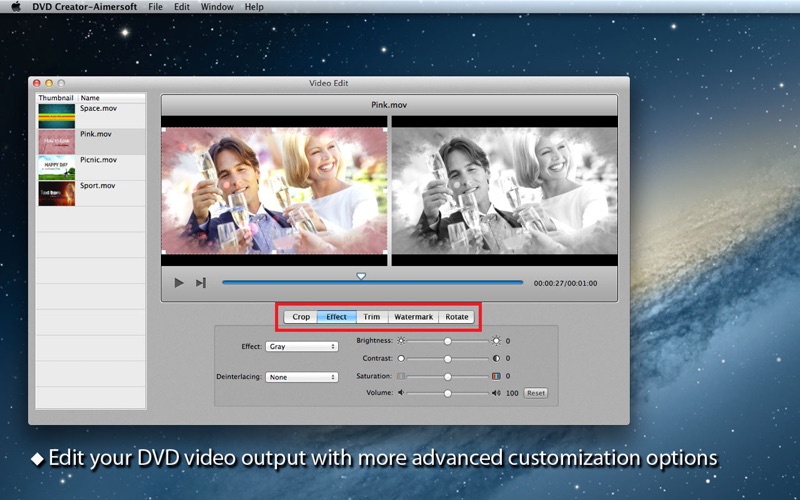
Task: Switch to the Rotate tab
Action: pos(457,317)
